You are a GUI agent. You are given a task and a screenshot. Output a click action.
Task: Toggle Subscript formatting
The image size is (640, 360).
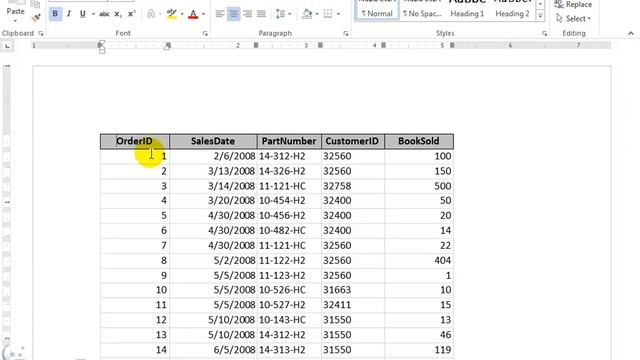[118, 14]
